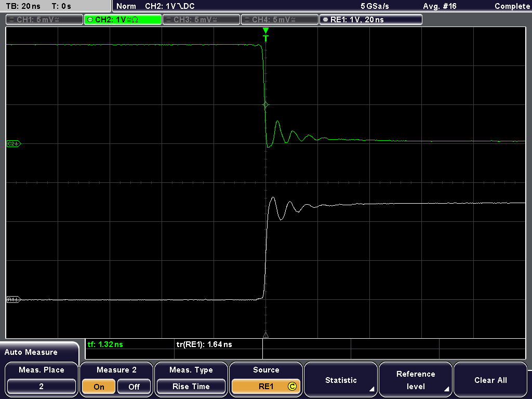Open the Meas. Place value 2 field
Viewport: 532px width, 399px height.
(x=42, y=387)
